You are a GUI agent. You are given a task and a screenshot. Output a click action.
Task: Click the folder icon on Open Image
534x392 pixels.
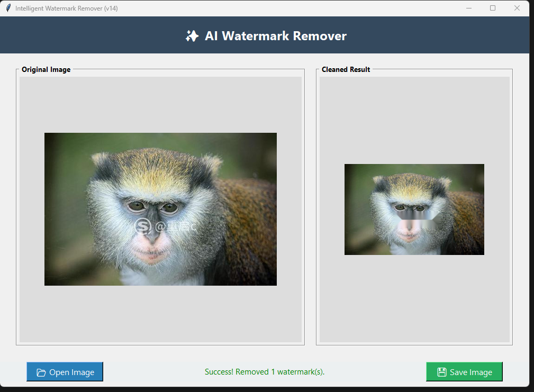41,372
